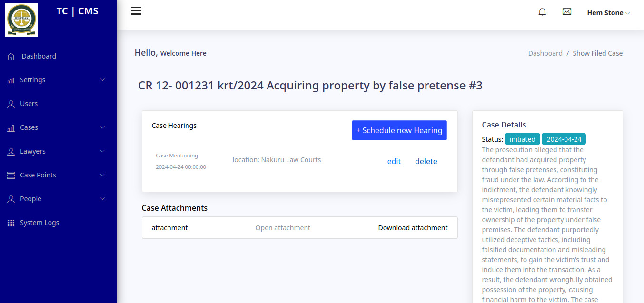Screen dimensions: 644x303
Task: Click the edit link for Case Mentioning
Action: [394, 161]
